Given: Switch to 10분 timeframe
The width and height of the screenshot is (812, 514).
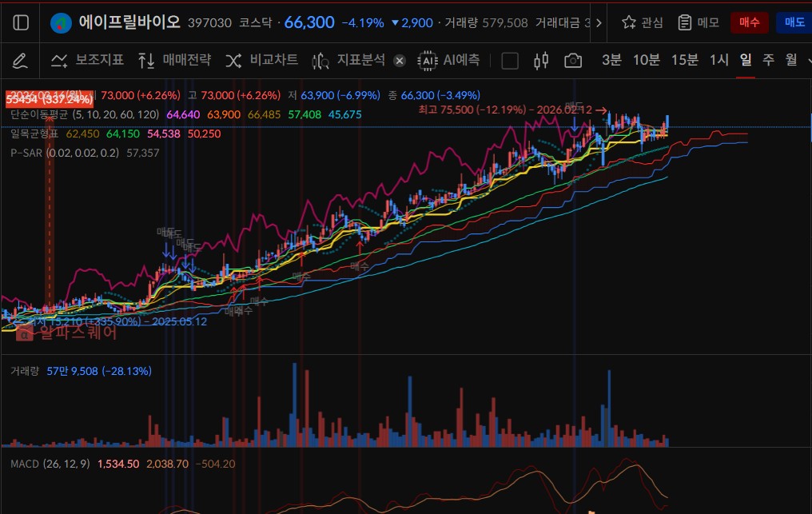Looking at the screenshot, I should [x=646, y=60].
